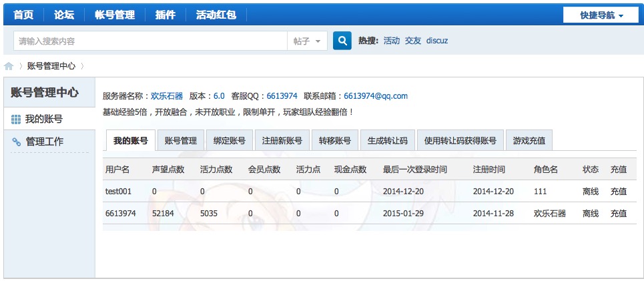Go to 帐号管理 in top navigation
The image size is (644, 281).
point(114,15)
